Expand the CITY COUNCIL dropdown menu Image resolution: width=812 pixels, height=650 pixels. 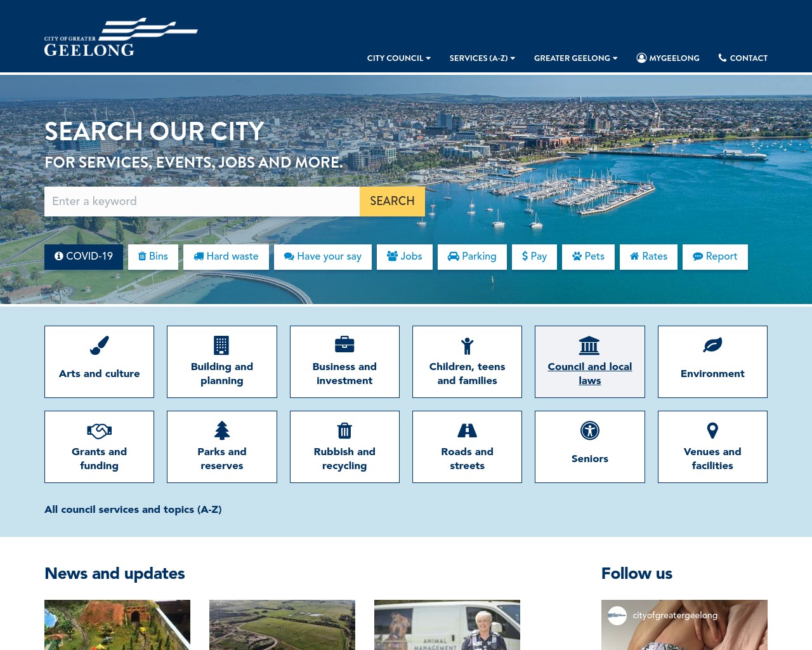coord(398,58)
